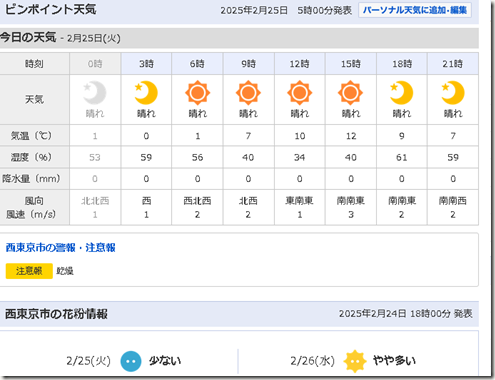Select the 6時 column header
The height and width of the screenshot is (380, 495).
(x=197, y=63)
